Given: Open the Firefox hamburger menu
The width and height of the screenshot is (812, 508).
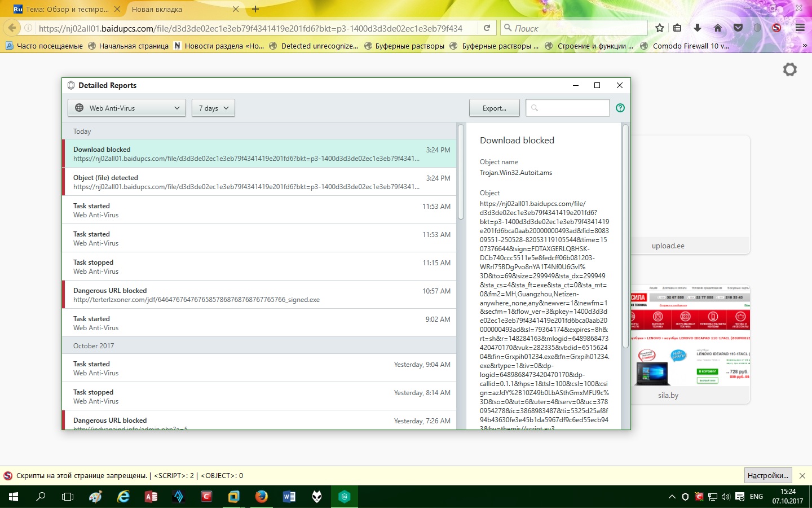Looking at the screenshot, I should pyautogui.click(x=800, y=28).
